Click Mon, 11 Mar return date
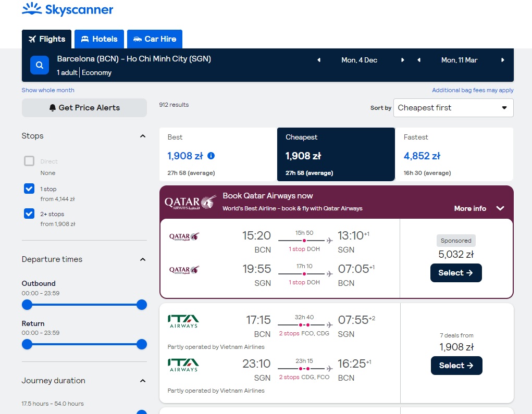 [460, 60]
